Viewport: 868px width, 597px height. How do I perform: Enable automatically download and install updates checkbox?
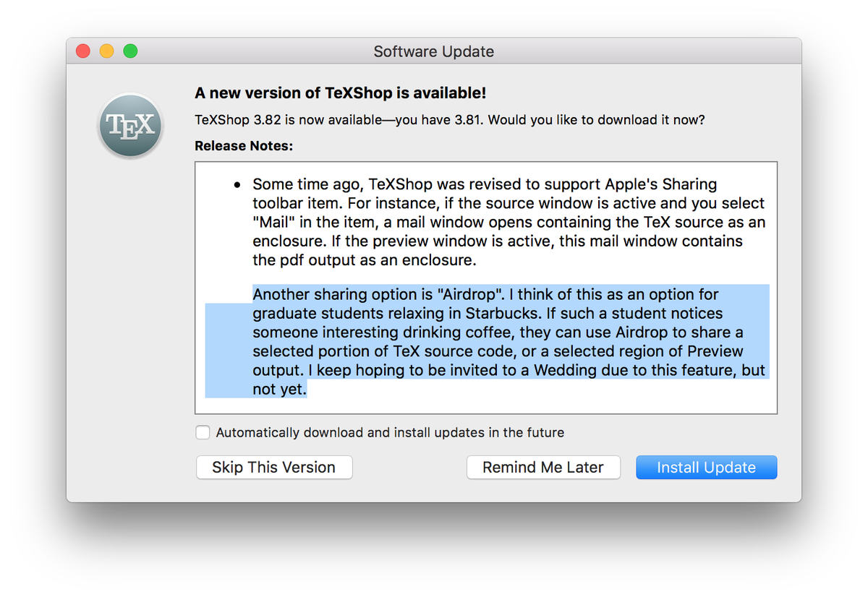[203, 432]
